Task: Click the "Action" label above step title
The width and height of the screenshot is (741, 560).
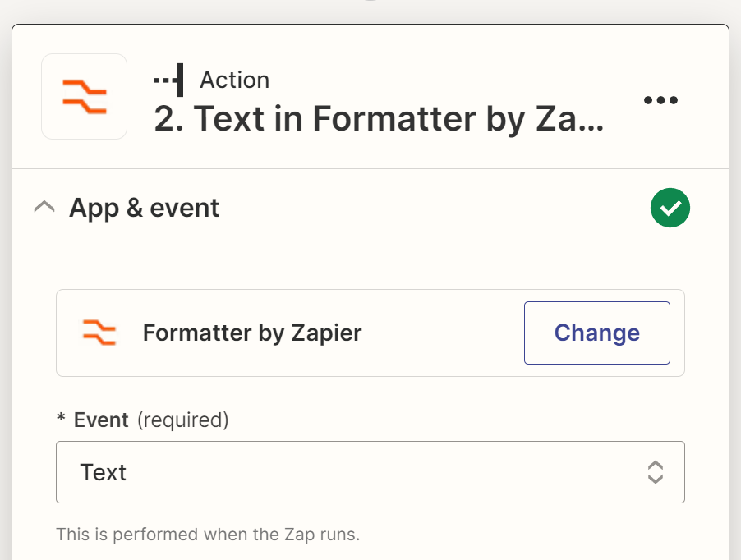Action: pyautogui.click(x=235, y=80)
